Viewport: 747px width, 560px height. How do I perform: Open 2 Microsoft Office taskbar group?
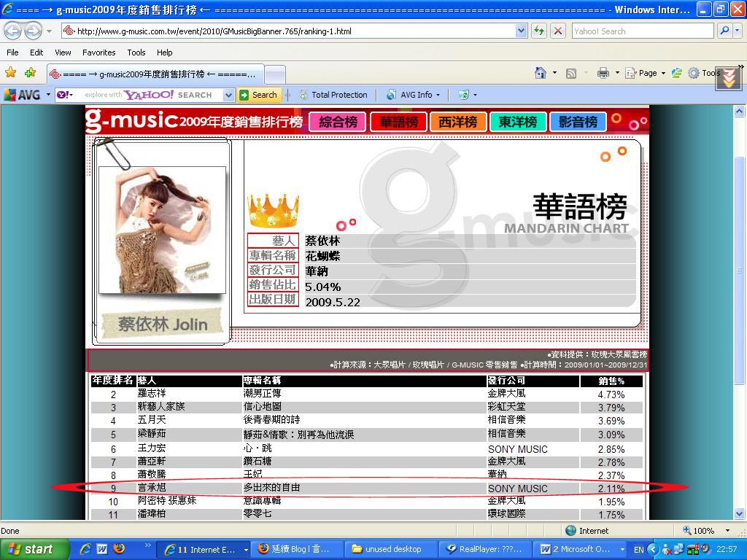tap(580, 550)
